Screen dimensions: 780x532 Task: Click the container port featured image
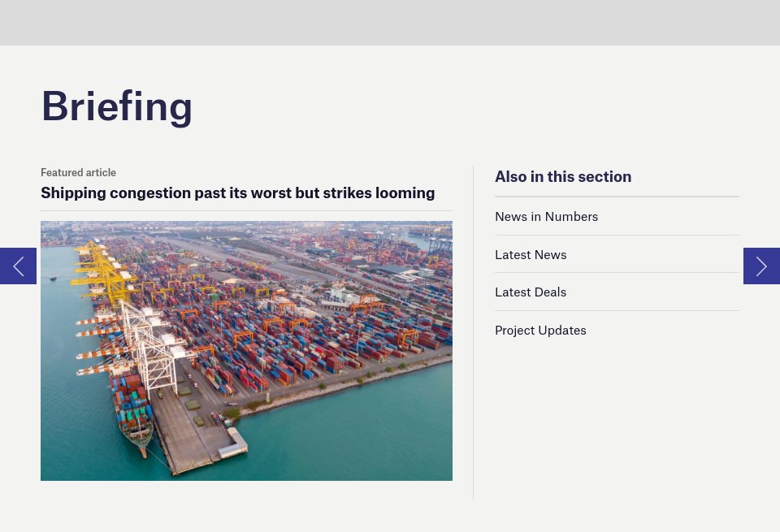pyautogui.click(x=246, y=350)
